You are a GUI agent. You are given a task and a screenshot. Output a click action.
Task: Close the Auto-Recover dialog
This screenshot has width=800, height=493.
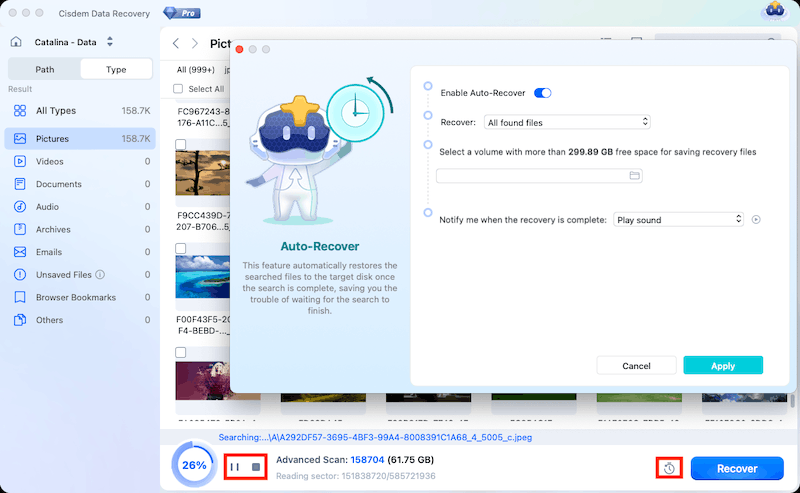click(x=239, y=50)
